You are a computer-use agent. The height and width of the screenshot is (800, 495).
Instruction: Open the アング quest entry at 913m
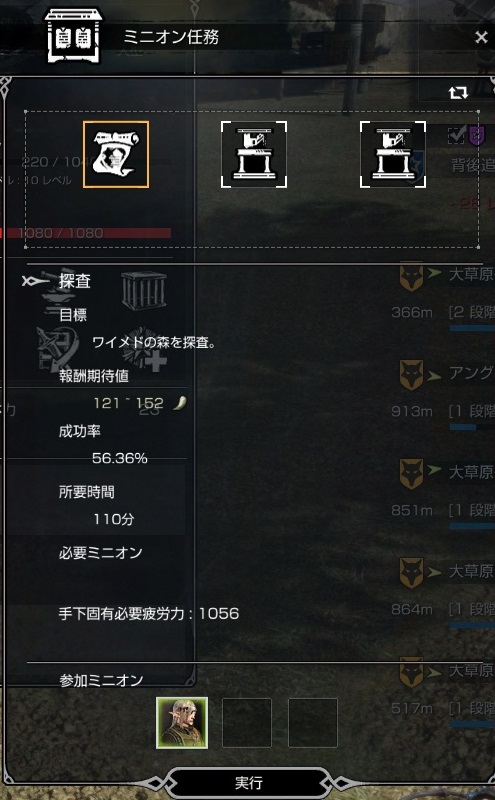coord(471,373)
